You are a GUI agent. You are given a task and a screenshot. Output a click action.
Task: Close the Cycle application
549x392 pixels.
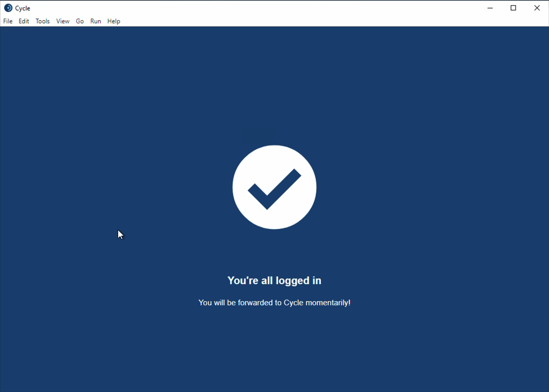click(x=537, y=8)
